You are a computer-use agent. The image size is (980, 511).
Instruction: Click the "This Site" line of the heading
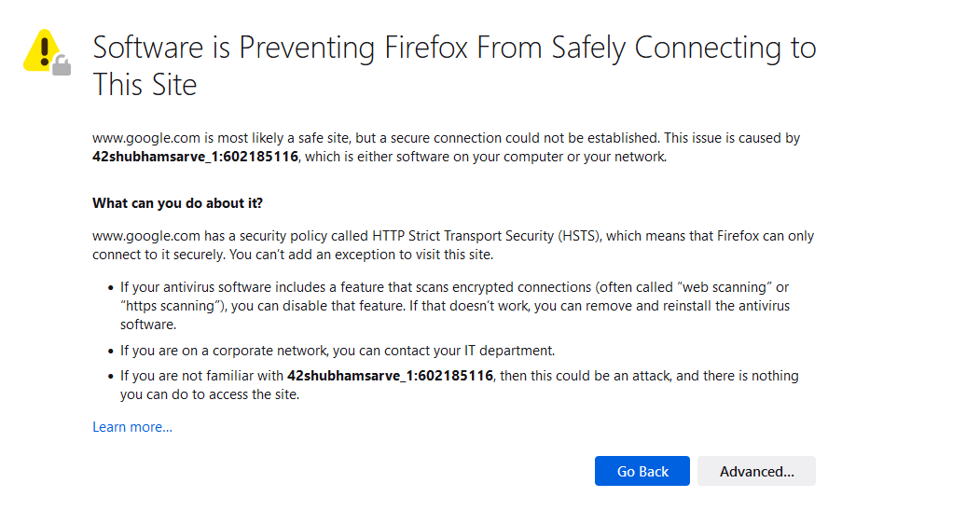click(x=145, y=85)
